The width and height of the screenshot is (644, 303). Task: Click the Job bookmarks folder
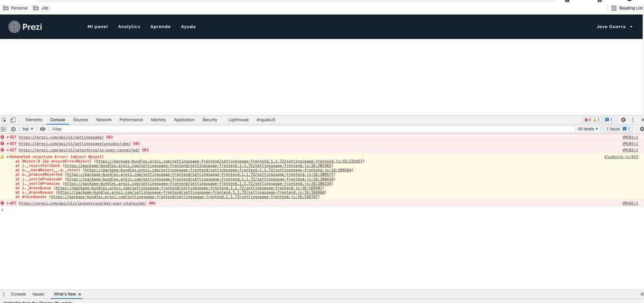40,8
